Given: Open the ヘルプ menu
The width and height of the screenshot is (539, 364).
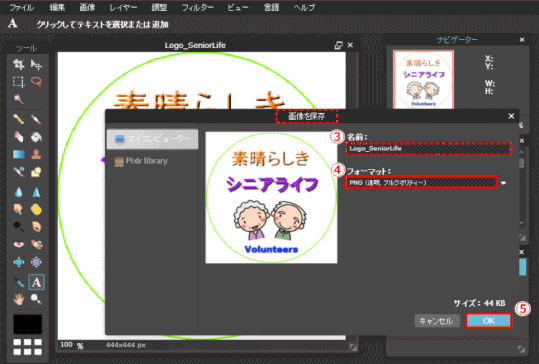Looking at the screenshot, I should pos(304,8).
